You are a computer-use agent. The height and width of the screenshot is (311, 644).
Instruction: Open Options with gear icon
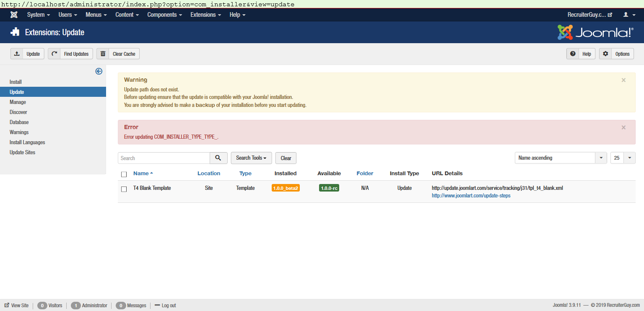616,54
